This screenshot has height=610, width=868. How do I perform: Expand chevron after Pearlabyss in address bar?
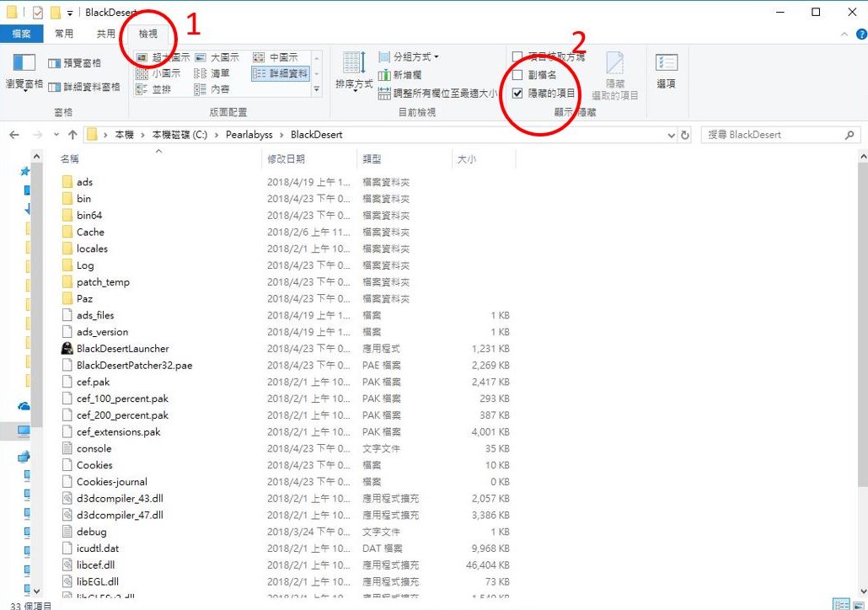(x=281, y=135)
